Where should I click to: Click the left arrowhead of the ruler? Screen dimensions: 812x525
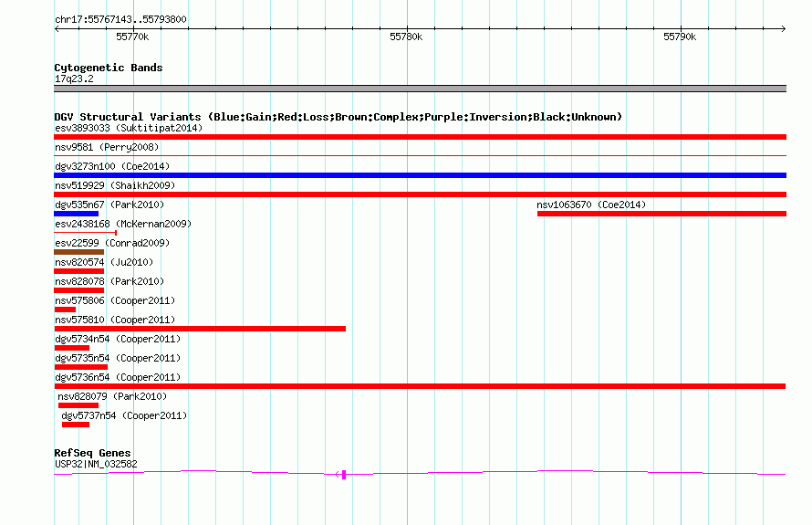(57, 29)
